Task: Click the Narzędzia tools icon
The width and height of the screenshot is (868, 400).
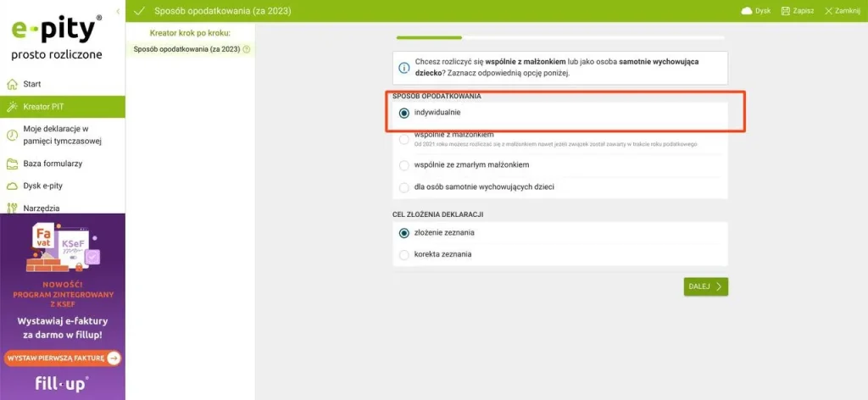Action: pos(12,208)
